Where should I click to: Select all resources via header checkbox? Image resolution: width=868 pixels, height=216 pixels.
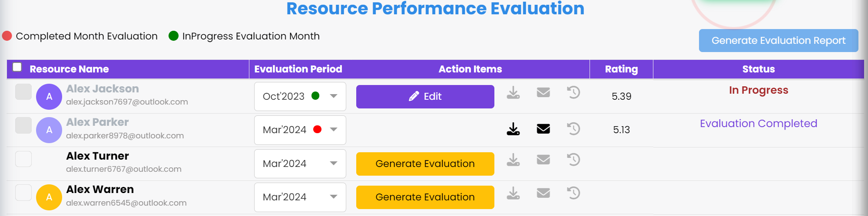[17, 67]
